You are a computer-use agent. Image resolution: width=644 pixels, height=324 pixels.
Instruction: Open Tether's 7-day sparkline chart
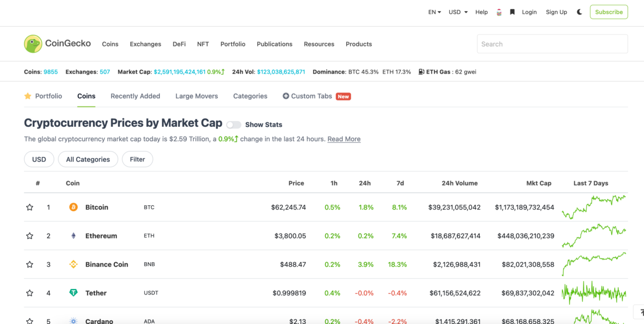594,293
